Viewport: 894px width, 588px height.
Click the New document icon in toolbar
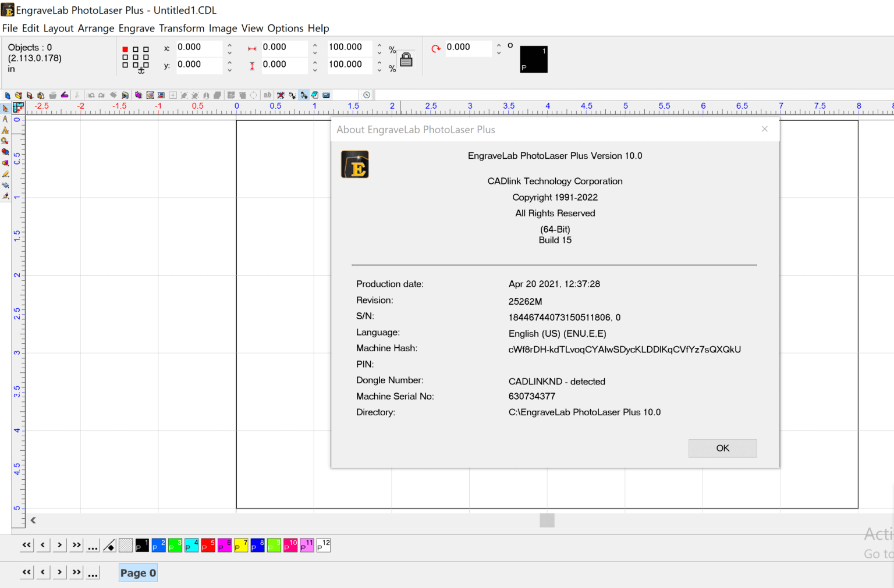pos(8,95)
